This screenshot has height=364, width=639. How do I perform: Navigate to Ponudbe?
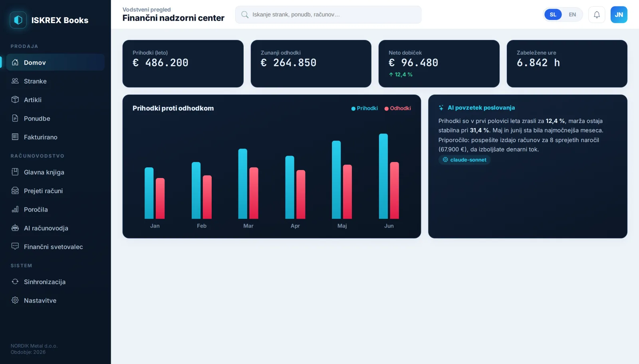tap(56, 118)
